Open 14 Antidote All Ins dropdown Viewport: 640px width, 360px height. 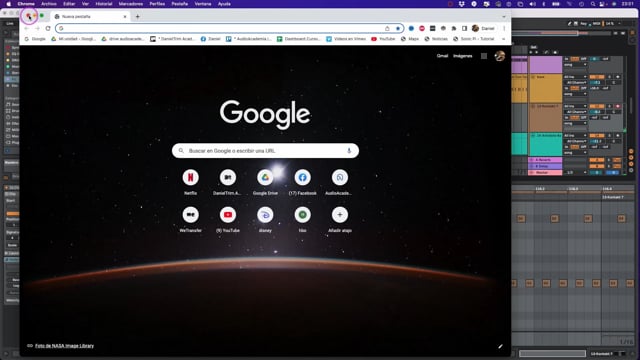[575, 135]
